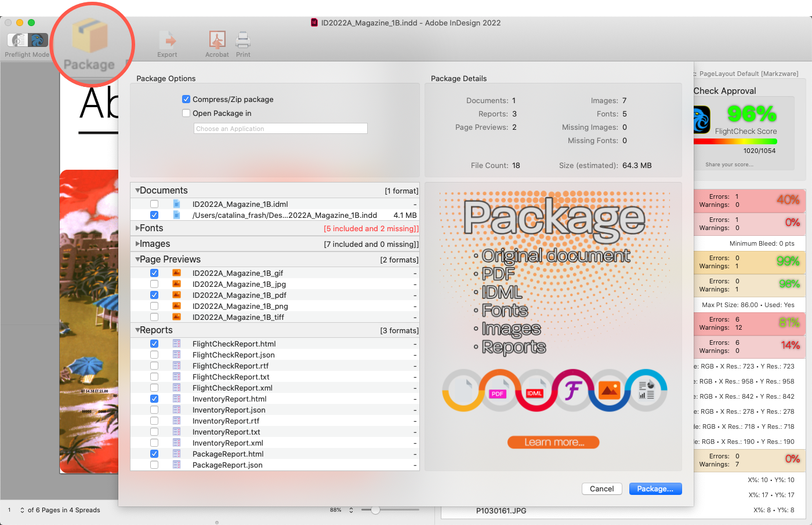The image size is (812, 525).
Task: Click the Magazine_1B_pdf preview icon
Action: coord(177,295)
